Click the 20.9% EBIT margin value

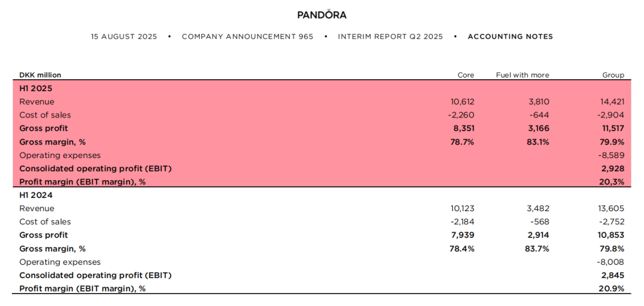click(612, 289)
